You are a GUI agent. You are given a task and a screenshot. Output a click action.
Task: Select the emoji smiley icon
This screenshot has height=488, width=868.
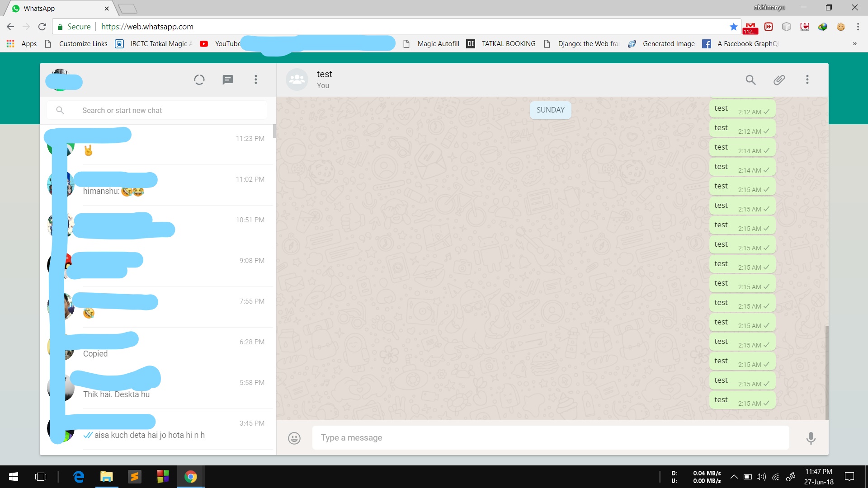[294, 437]
